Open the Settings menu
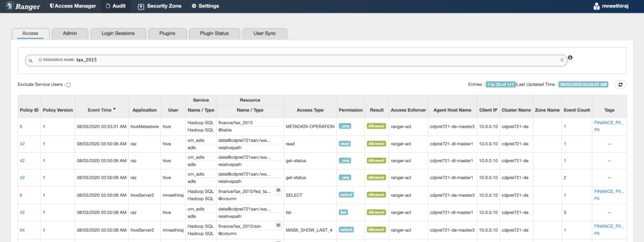This screenshot has height=242, width=644. (206, 6)
